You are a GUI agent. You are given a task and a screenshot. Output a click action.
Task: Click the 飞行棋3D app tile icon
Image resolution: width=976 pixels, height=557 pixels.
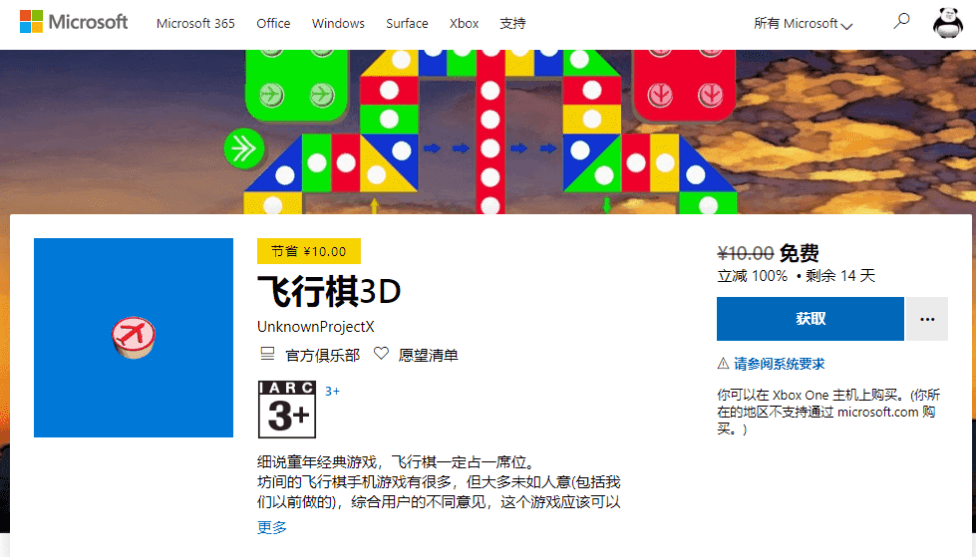pyautogui.click(x=133, y=337)
